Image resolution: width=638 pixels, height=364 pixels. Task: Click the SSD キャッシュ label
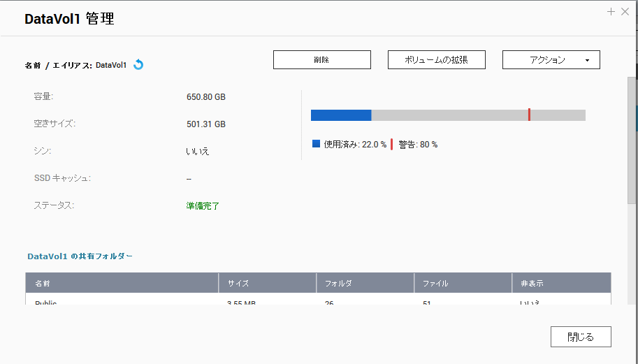pos(62,178)
